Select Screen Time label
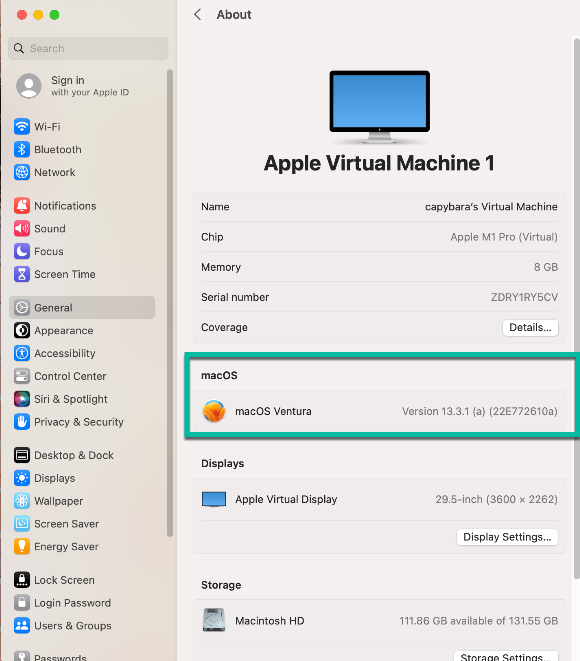Screen dimensions: 580x661 click(65, 274)
